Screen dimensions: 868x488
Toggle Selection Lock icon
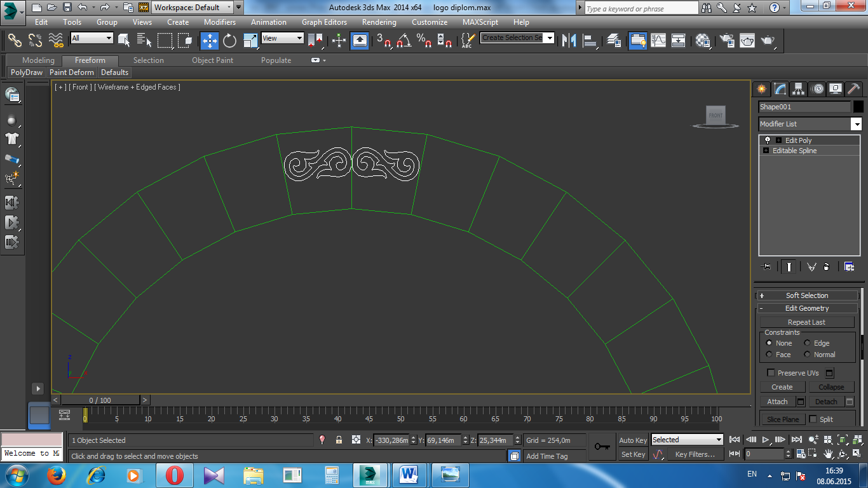339,440
